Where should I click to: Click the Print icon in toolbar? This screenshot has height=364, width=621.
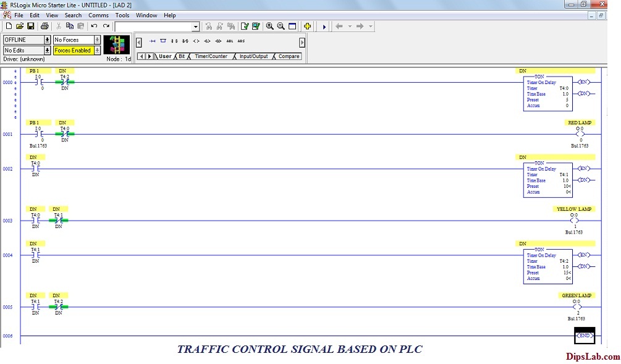coord(44,27)
